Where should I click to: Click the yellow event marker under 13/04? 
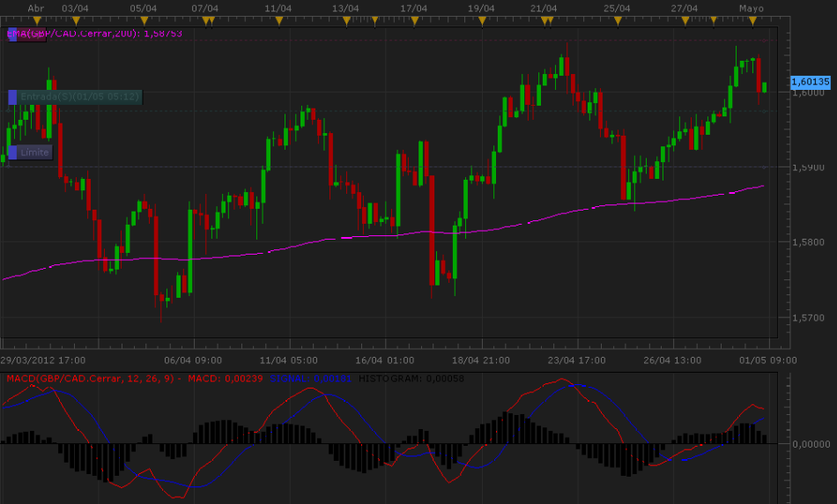(x=347, y=19)
